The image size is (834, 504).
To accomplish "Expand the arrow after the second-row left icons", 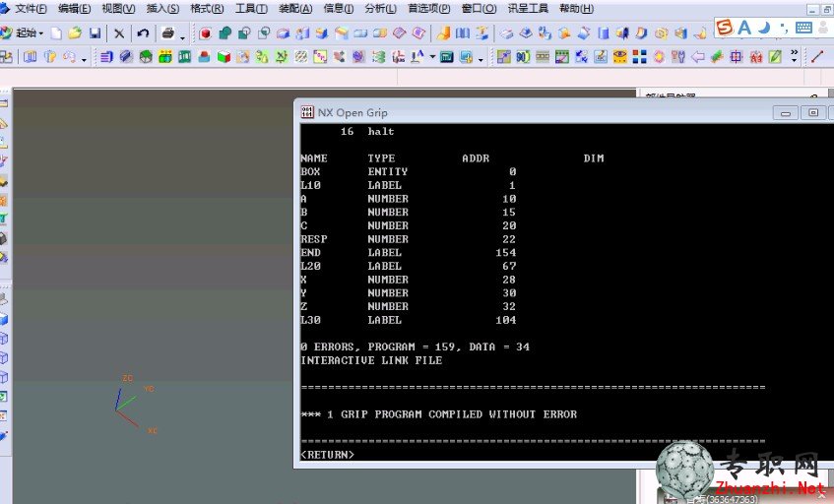I will click(84, 59).
